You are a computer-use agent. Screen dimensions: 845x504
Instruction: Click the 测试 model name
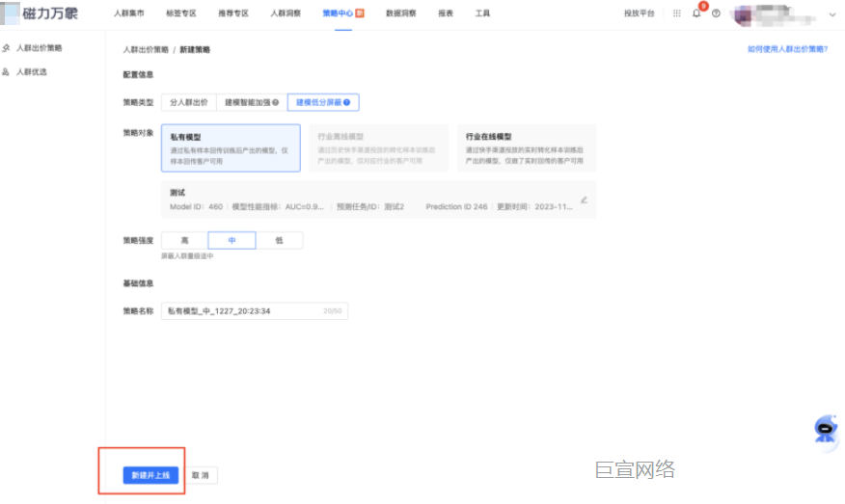(177, 192)
